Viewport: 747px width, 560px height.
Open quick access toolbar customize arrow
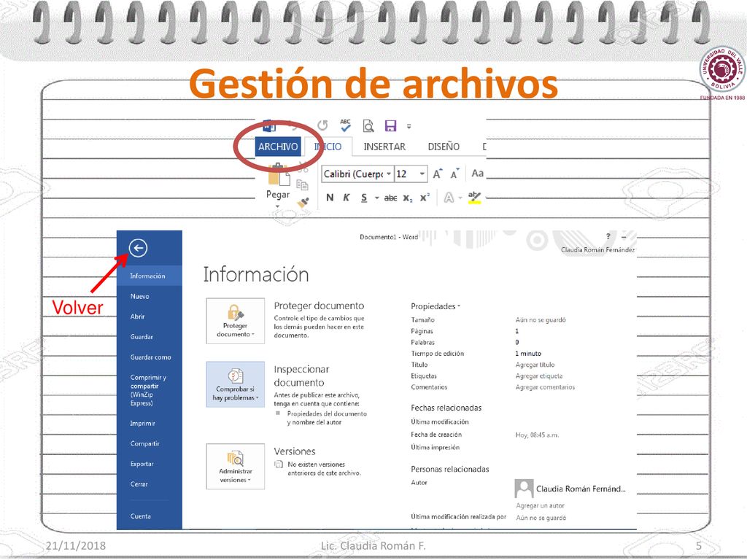pos(409,126)
